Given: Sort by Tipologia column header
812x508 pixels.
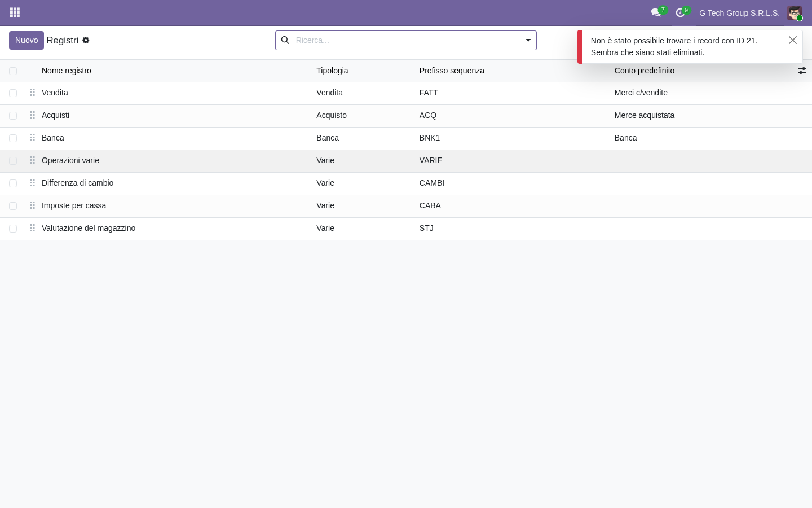Looking at the screenshot, I should (332, 71).
